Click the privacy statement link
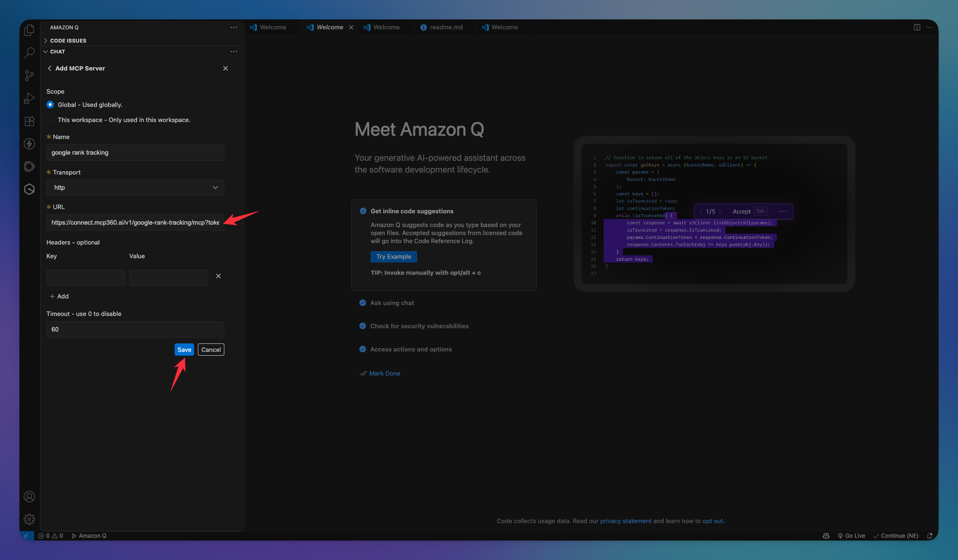 [625, 521]
